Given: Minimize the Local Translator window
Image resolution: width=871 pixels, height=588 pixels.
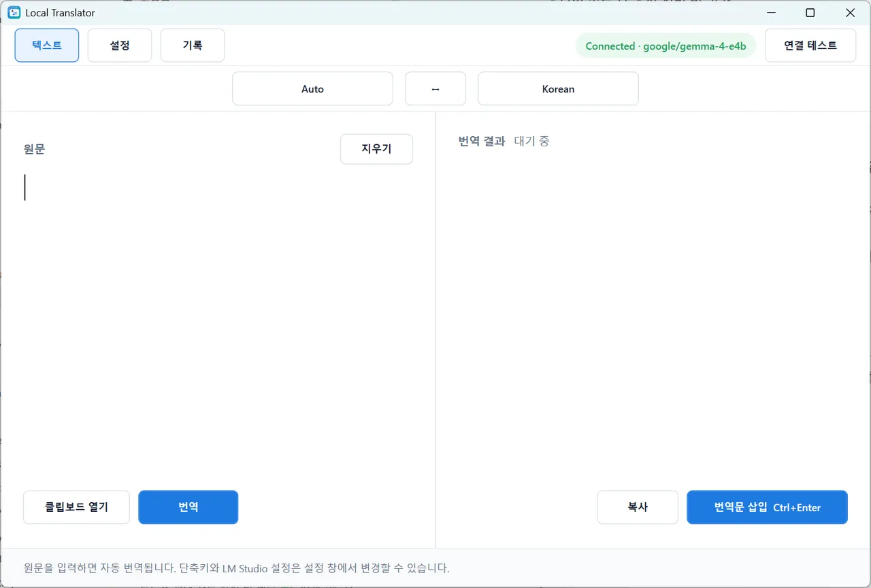Looking at the screenshot, I should coord(771,13).
